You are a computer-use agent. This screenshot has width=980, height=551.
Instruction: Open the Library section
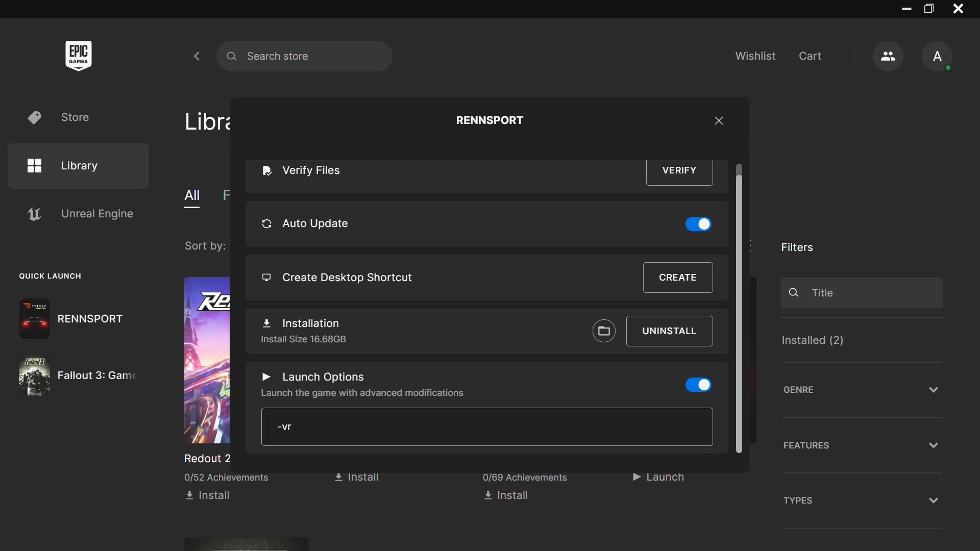(78, 166)
